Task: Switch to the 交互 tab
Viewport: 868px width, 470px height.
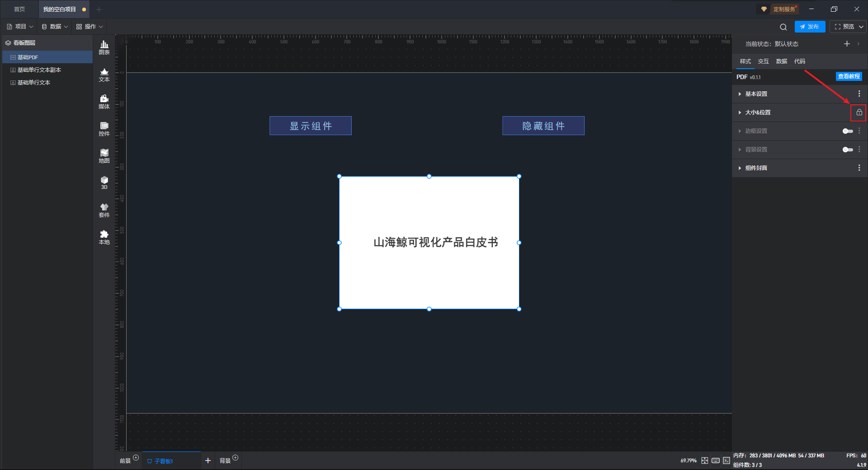Action: click(x=764, y=61)
